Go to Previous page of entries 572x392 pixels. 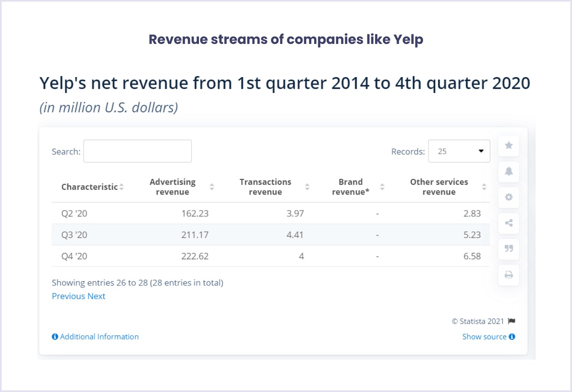coord(68,296)
